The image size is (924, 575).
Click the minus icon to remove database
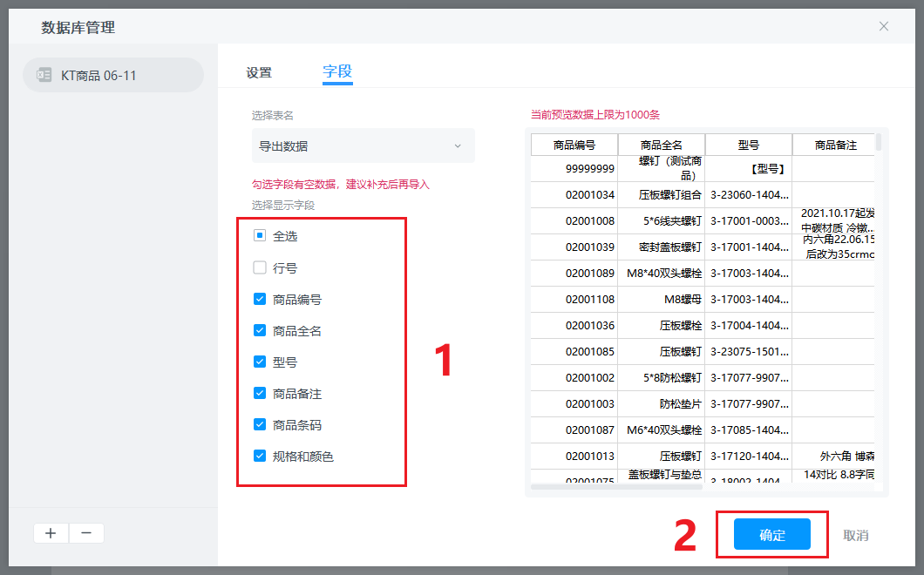point(86,533)
